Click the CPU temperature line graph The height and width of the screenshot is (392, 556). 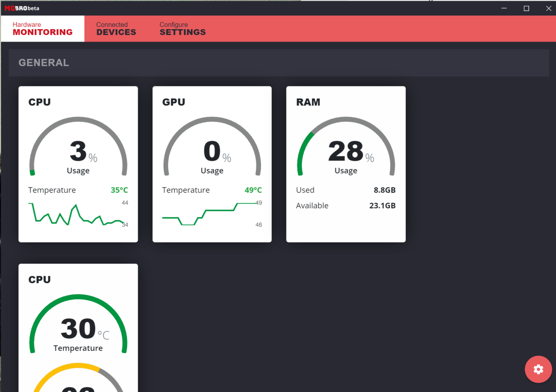tap(76, 214)
